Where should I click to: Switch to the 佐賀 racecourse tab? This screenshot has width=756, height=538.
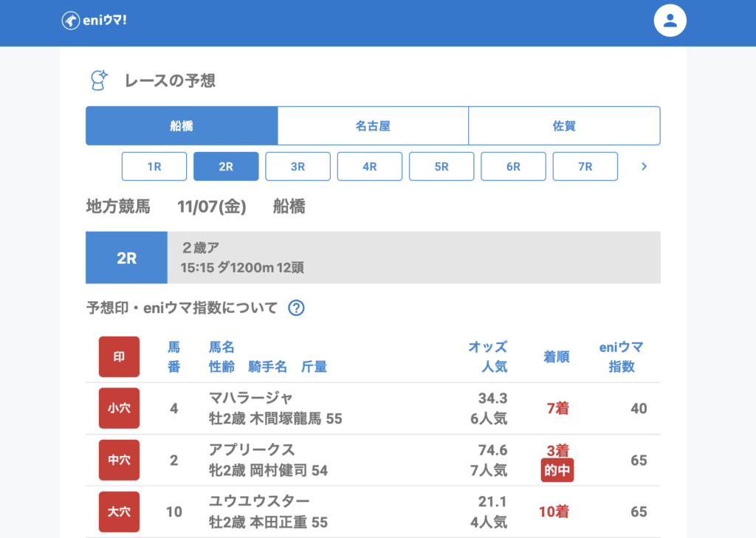pos(564,126)
